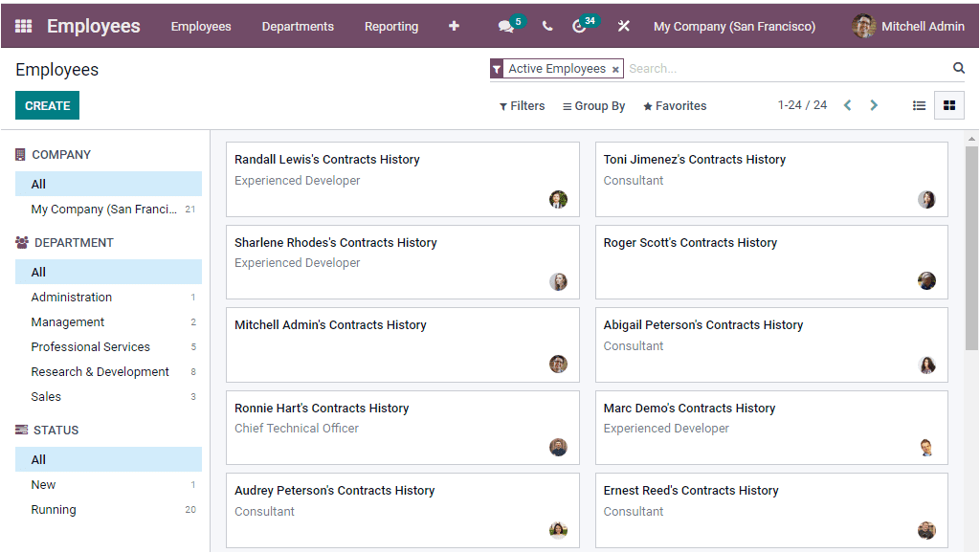Screen dimensions: 980x553
Task: Open My Company (San Francisco) switcher
Action: click(734, 26)
